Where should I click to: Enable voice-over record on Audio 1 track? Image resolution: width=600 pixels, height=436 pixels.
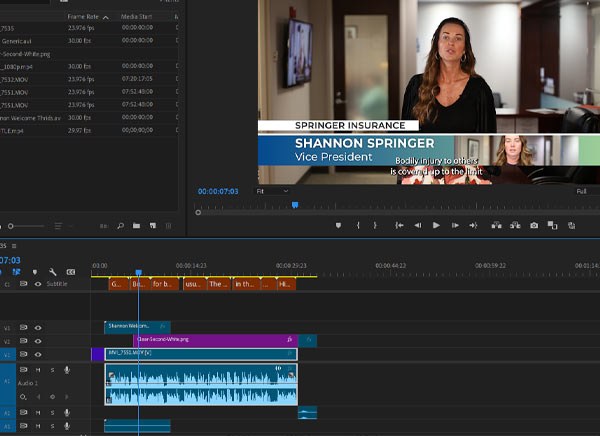click(x=67, y=370)
